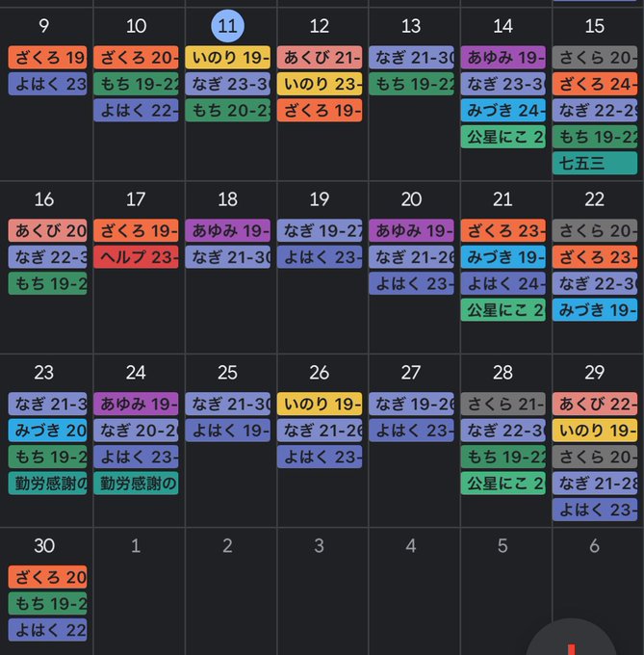Open みづき 20 event on the 23rd
The height and width of the screenshot is (655, 644).
47,431
